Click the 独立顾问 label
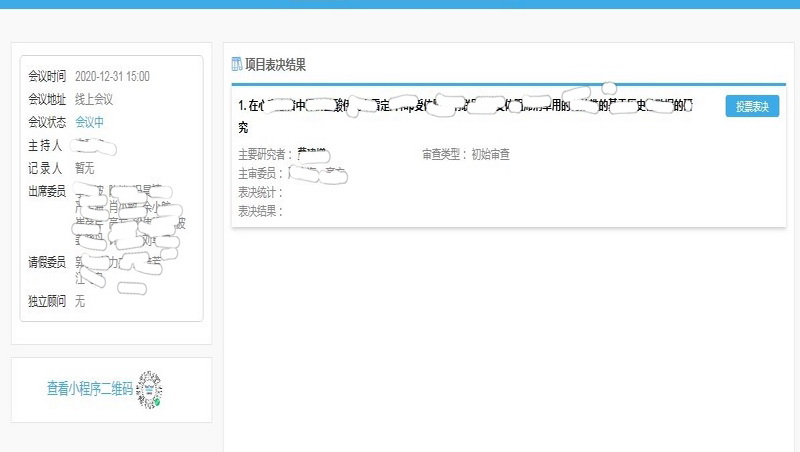 point(47,301)
